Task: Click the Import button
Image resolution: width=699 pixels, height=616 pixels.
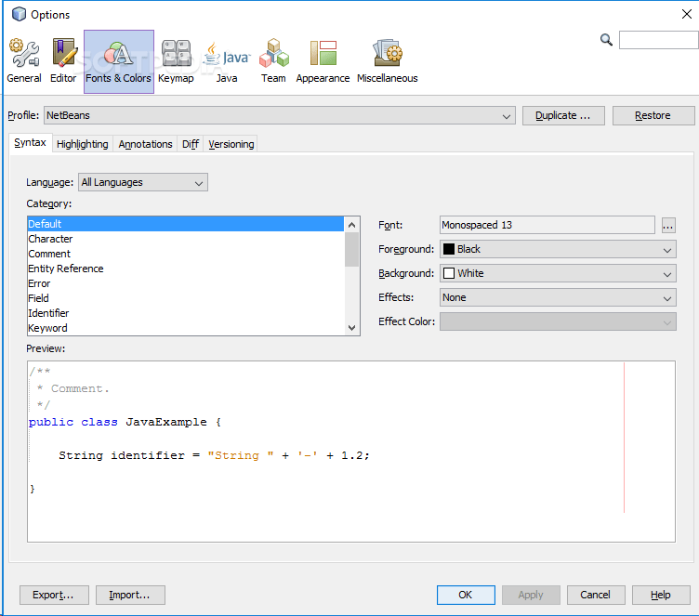Action: click(x=130, y=595)
